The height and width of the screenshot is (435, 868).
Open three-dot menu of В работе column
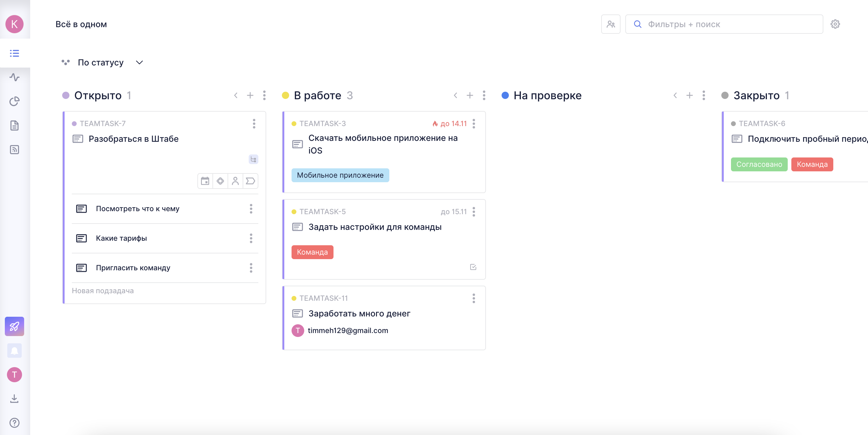tap(484, 96)
